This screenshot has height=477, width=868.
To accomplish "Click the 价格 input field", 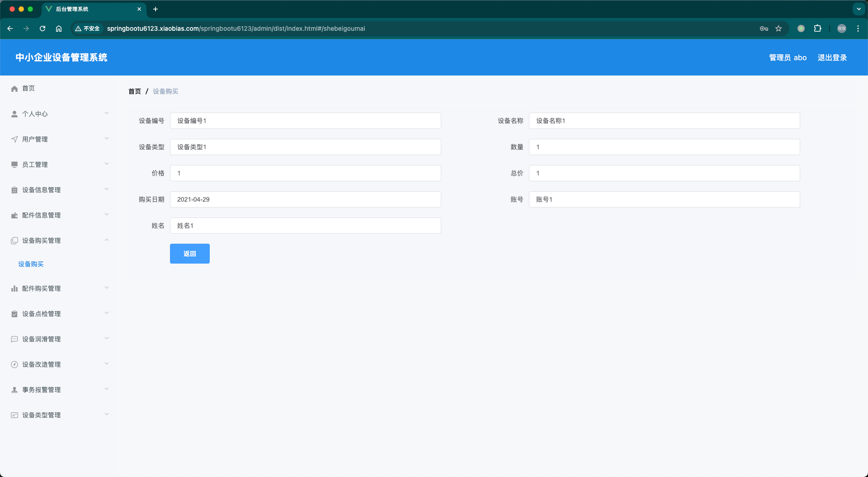I will tap(306, 173).
